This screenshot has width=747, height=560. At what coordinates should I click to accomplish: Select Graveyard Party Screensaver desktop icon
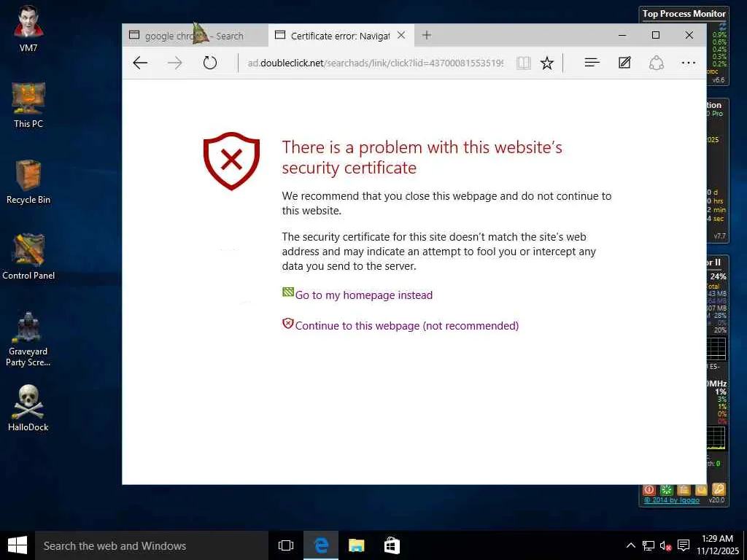(28, 339)
